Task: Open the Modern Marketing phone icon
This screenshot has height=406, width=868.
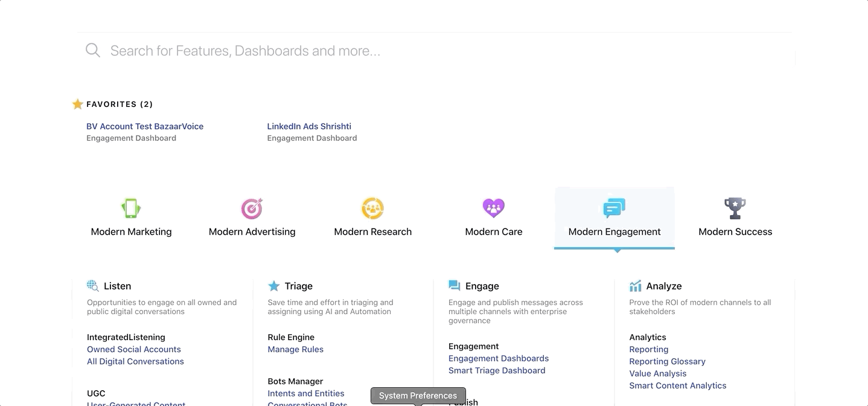Action: 131,208
